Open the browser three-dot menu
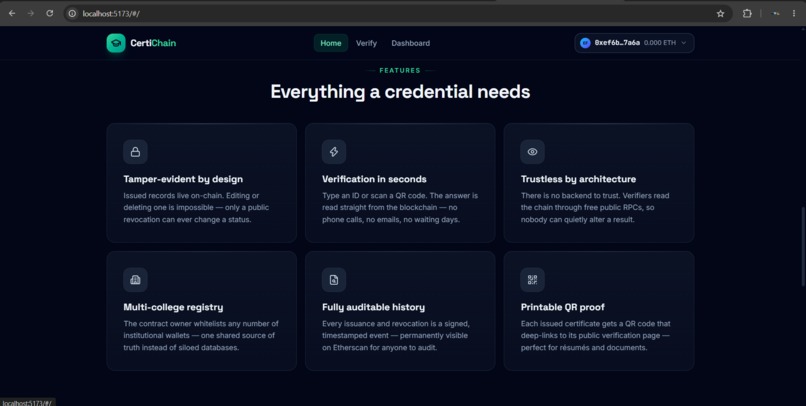Screen dimensions: 806x406 [794, 13]
